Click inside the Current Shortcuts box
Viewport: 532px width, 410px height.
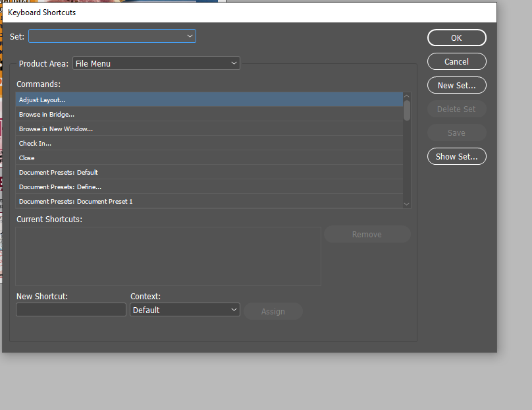[x=169, y=256]
